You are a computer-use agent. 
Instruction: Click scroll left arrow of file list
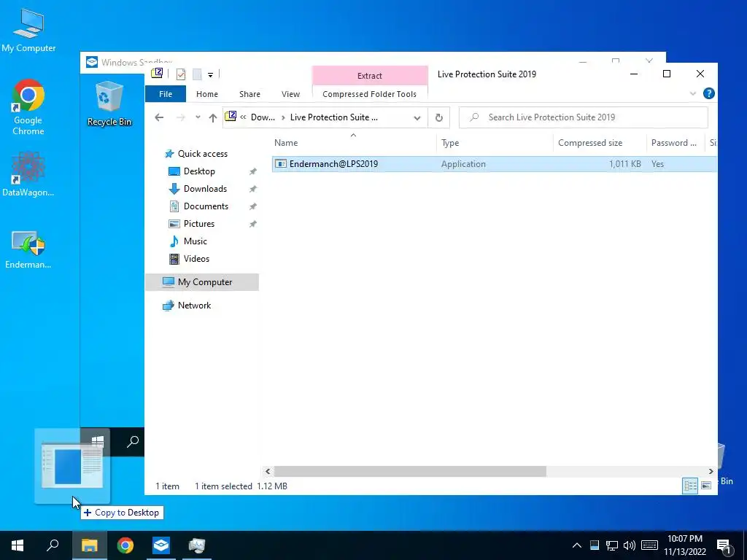(x=268, y=472)
